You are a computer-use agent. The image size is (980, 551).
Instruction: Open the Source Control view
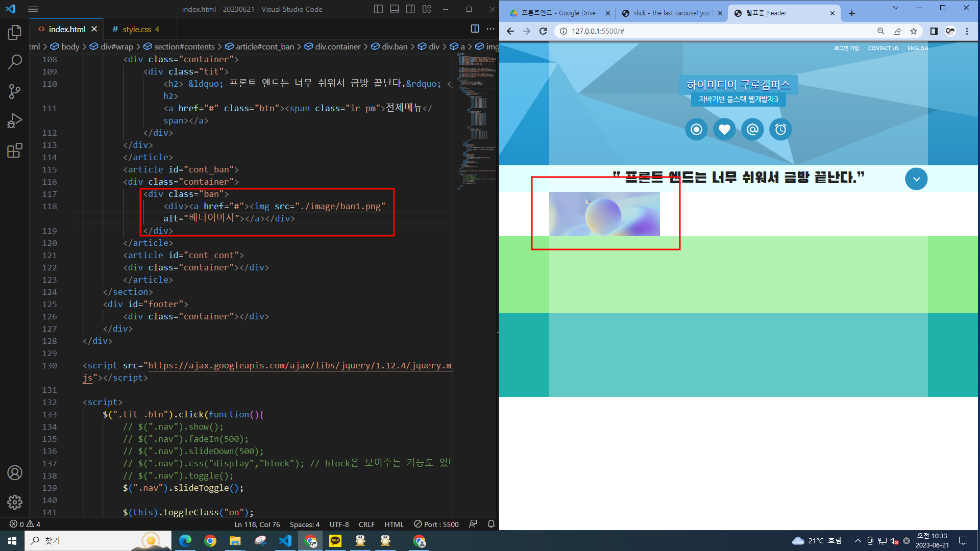(x=15, y=92)
